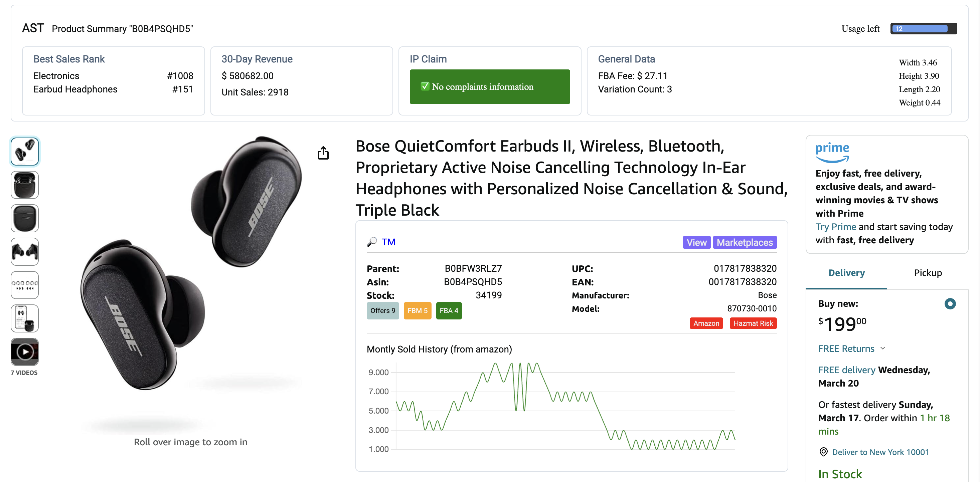This screenshot has height=482, width=980.
Task: Click the FBA 4 badge
Action: click(449, 310)
